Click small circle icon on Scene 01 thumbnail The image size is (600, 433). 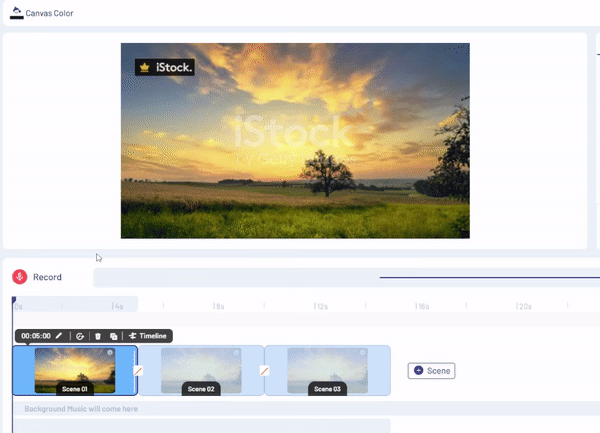tap(110, 353)
